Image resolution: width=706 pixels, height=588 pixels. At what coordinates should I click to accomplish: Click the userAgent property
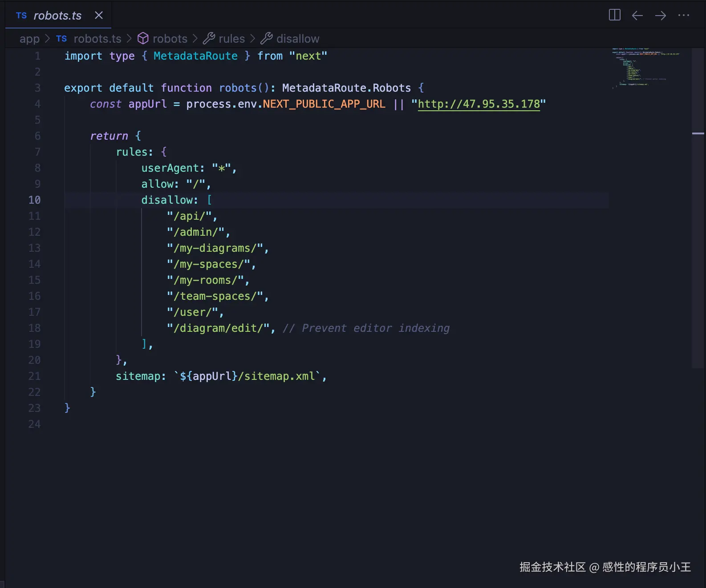tap(170, 168)
